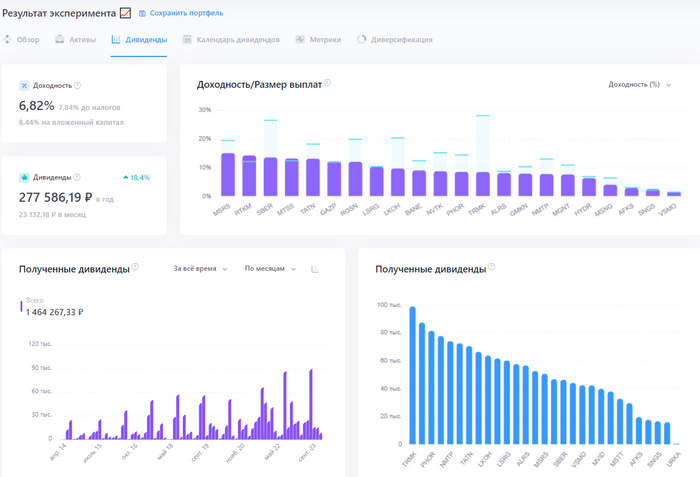Screen dimensions: 700x477
Task: Open the Доходность (%) dropdown
Action: point(639,85)
